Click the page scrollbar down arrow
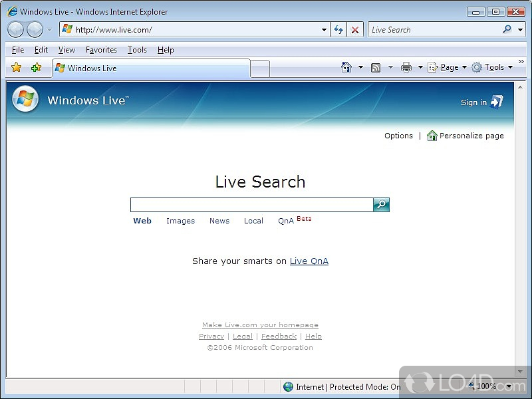 520,372
